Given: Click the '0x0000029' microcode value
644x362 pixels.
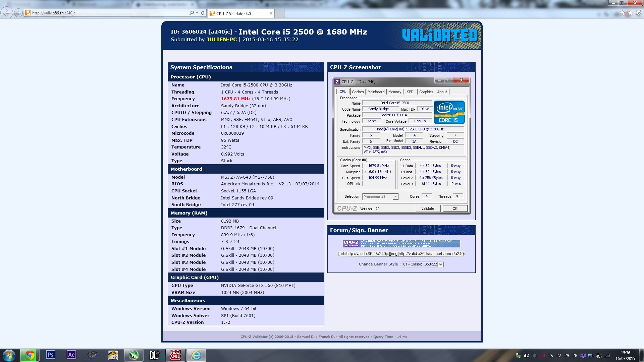Looking at the screenshot, I should 232,133.
